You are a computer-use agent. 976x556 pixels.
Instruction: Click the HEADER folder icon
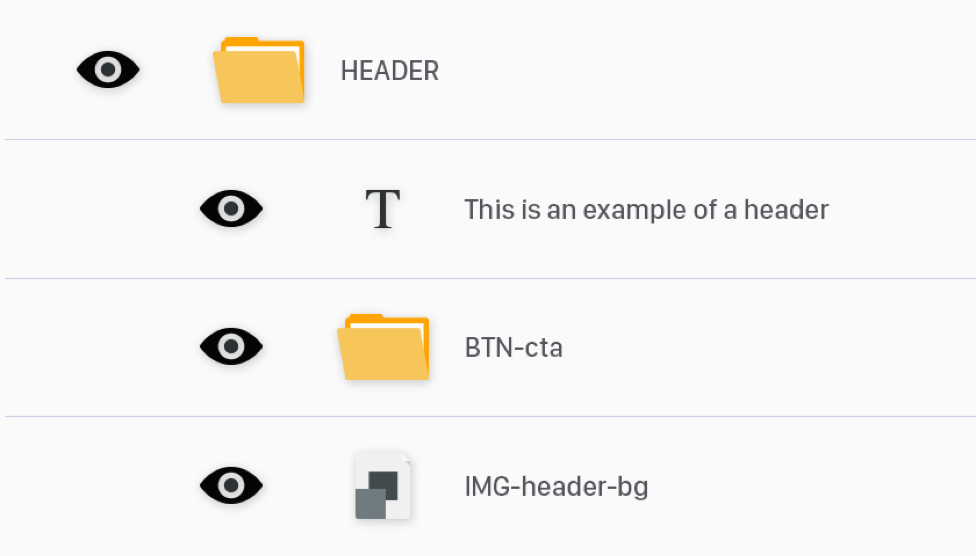click(258, 70)
